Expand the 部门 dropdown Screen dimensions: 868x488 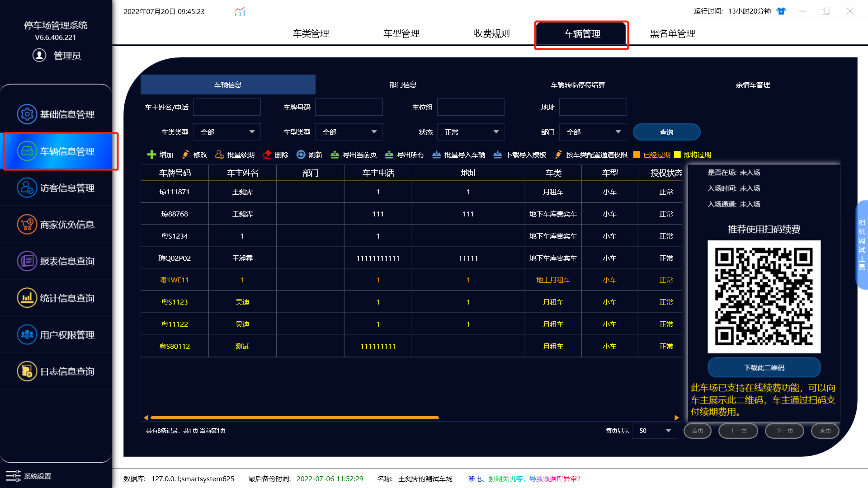click(593, 132)
